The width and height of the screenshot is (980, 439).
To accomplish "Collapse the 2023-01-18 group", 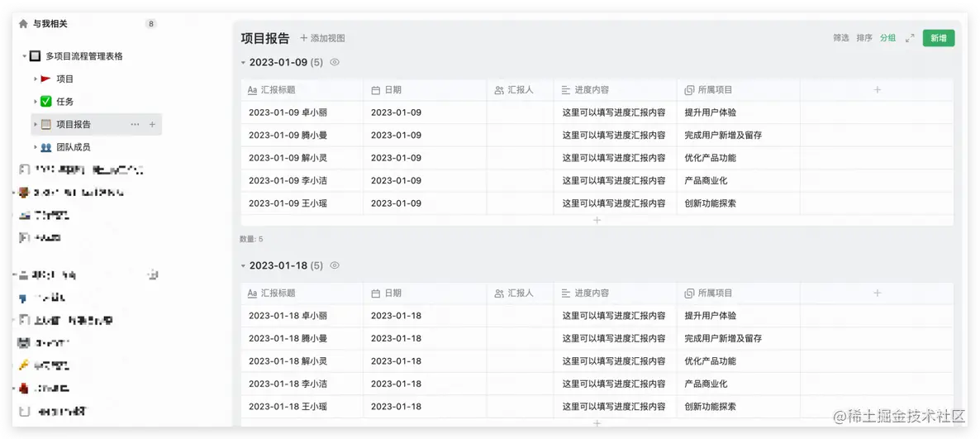I will click(x=243, y=265).
